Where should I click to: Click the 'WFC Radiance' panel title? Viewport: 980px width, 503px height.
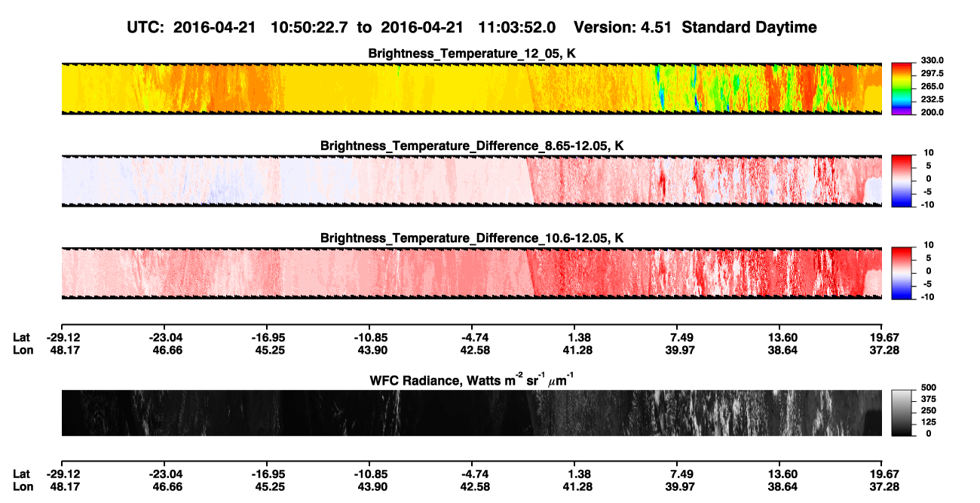pos(472,379)
